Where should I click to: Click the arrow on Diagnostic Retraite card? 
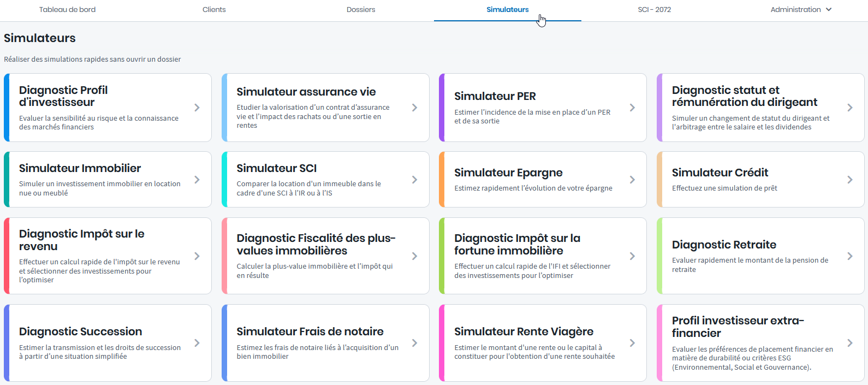click(x=850, y=256)
